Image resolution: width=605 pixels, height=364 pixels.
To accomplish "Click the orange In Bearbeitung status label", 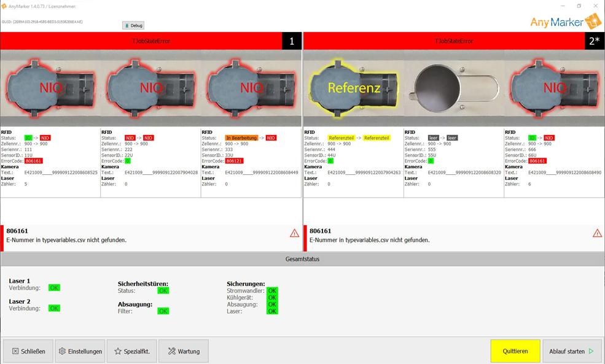I will (x=241, y=138).
